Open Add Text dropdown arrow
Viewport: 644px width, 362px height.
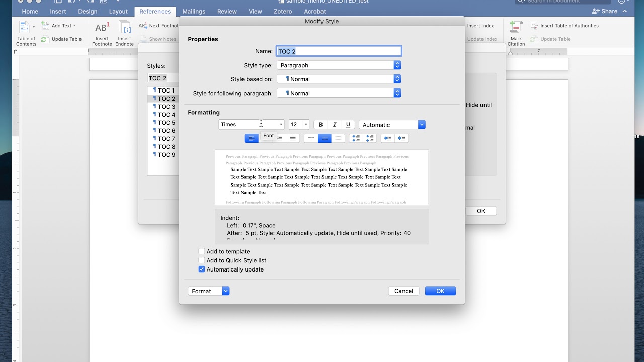pos(74,26)
